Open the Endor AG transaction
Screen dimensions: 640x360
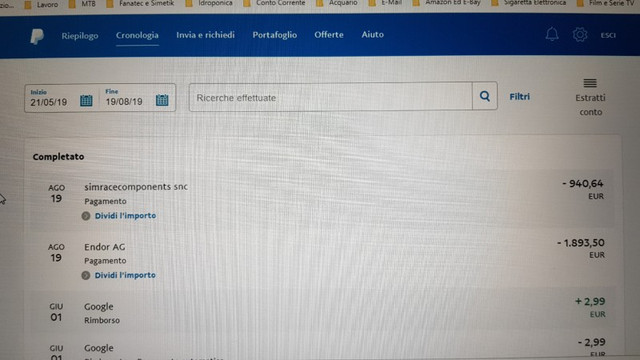click(x=322, y=260)
